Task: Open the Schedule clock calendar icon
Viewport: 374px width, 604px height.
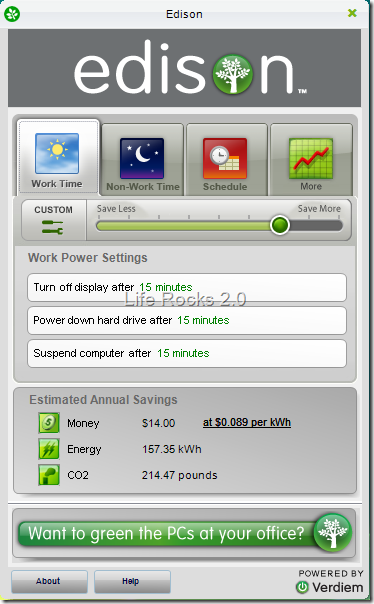Action: (225, 158)
